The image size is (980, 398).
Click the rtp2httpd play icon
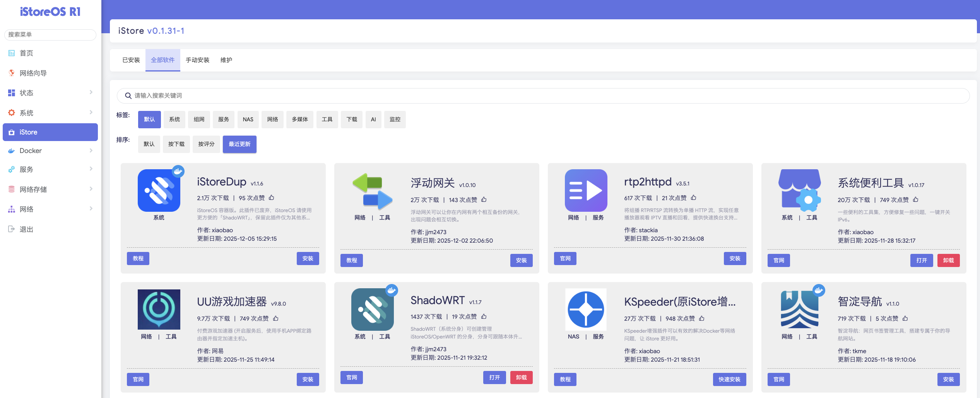click(586, 190)
